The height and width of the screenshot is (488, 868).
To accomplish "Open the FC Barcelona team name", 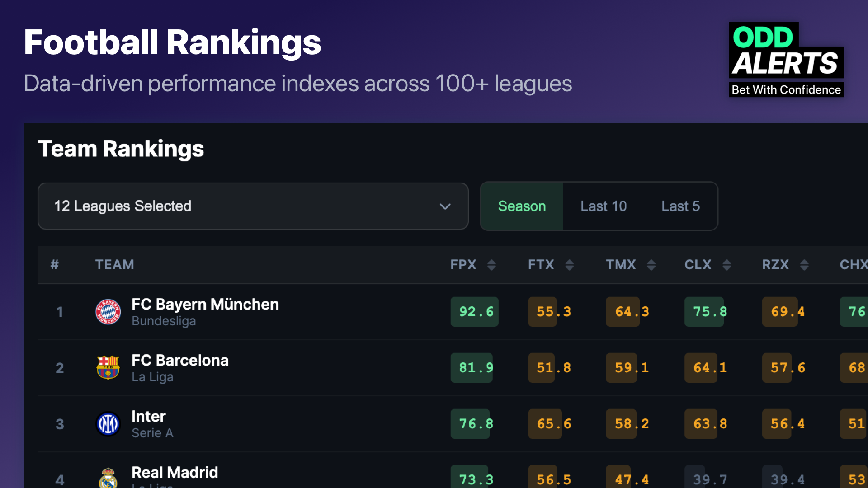I will tap(180, 360).
